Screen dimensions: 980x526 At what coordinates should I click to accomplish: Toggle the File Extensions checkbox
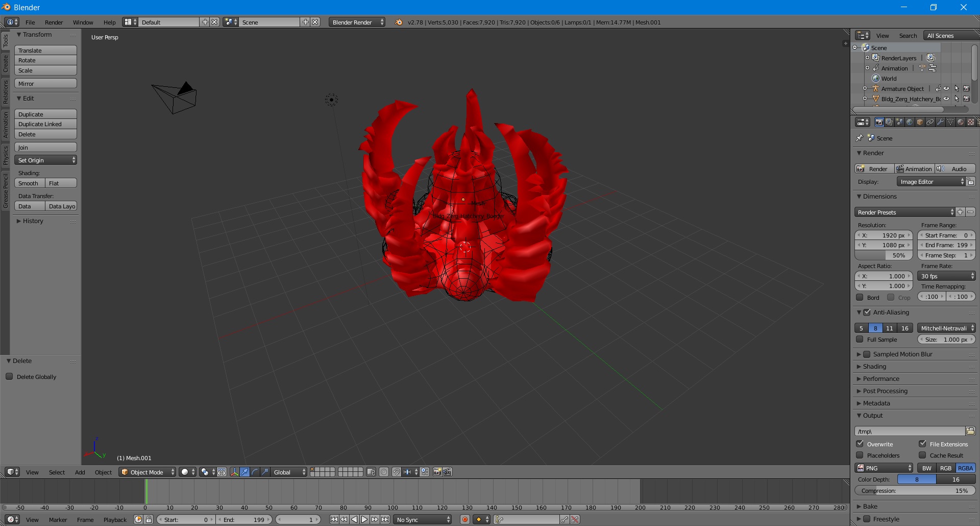click(x=922, y=444)
